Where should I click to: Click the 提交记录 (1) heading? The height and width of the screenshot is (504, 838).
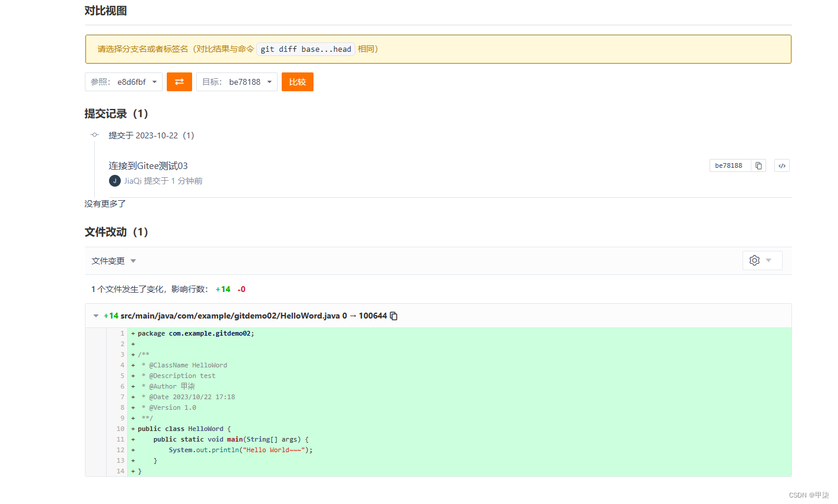pos(116,114)
